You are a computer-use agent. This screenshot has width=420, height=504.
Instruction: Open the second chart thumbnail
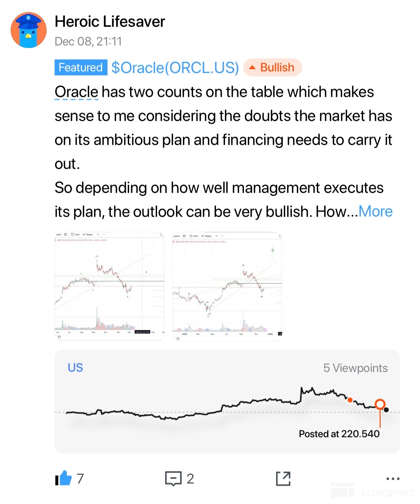[227, 286]
